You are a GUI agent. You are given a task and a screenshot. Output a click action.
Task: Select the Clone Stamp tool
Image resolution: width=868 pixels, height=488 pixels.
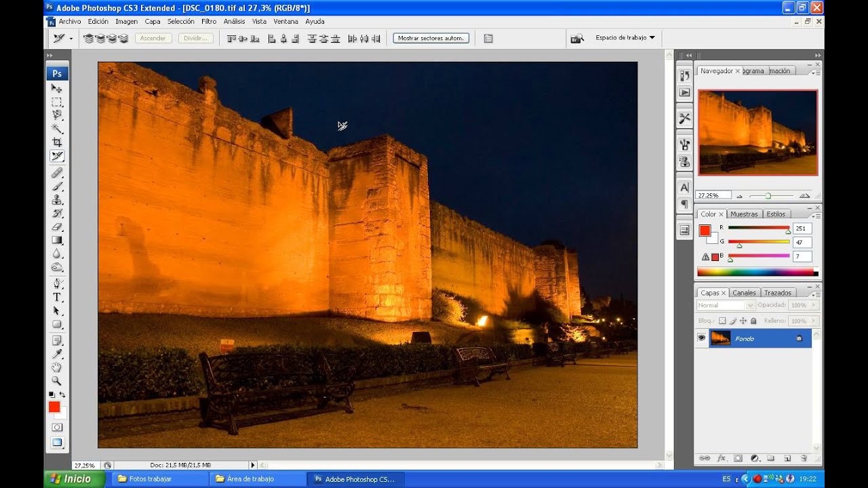(x=57, y=200)
